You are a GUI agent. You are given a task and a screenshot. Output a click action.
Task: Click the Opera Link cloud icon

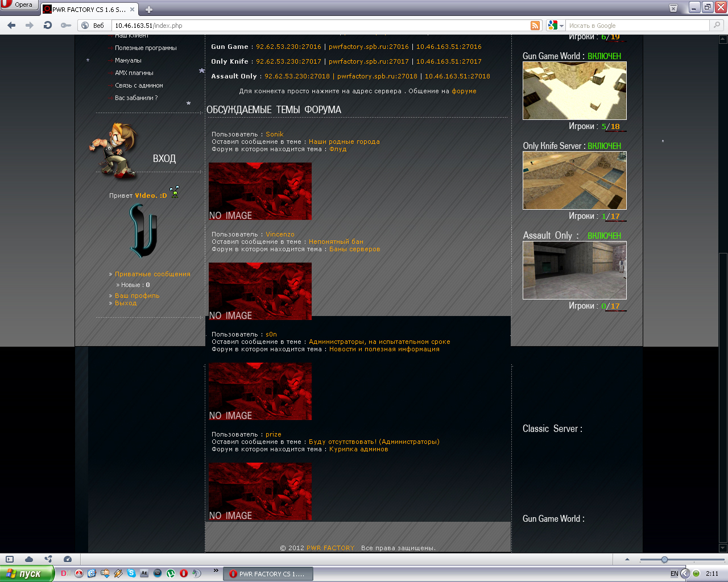29,559
